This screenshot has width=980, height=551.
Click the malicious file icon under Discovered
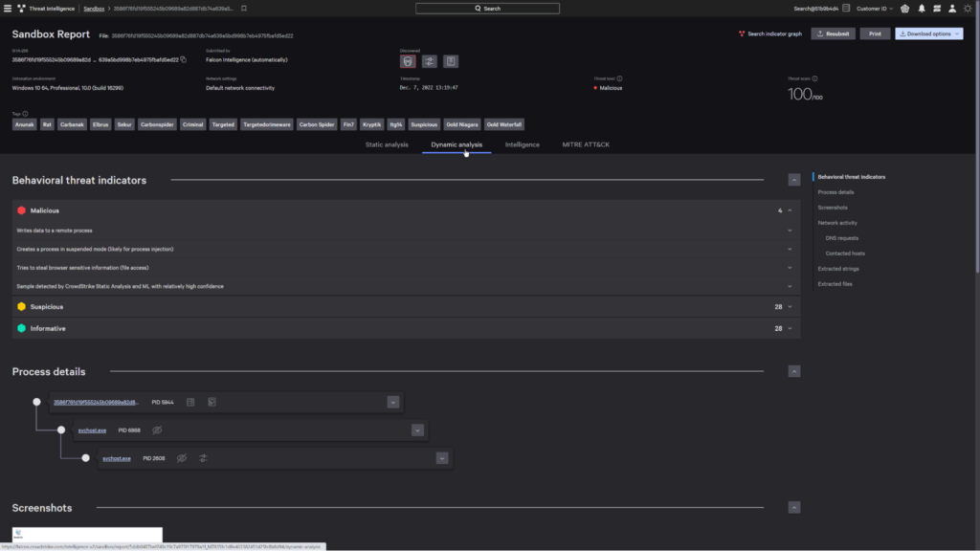(x=408, y=60)
